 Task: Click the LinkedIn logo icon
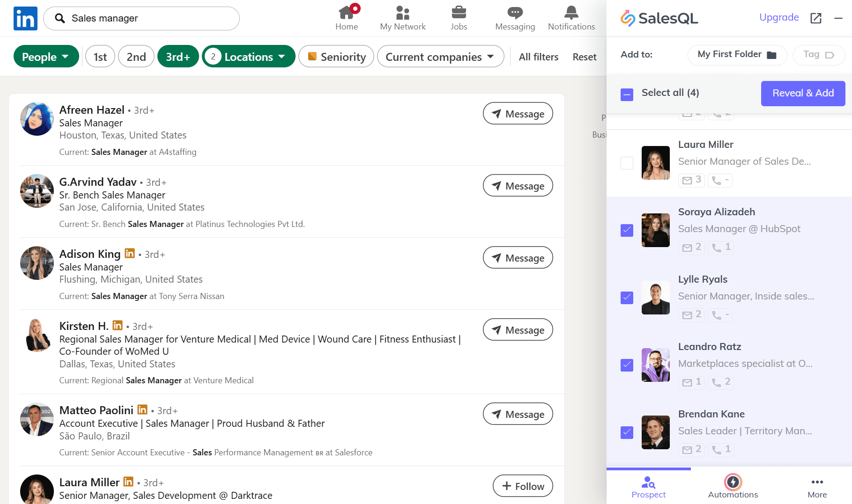click(25, 19)
